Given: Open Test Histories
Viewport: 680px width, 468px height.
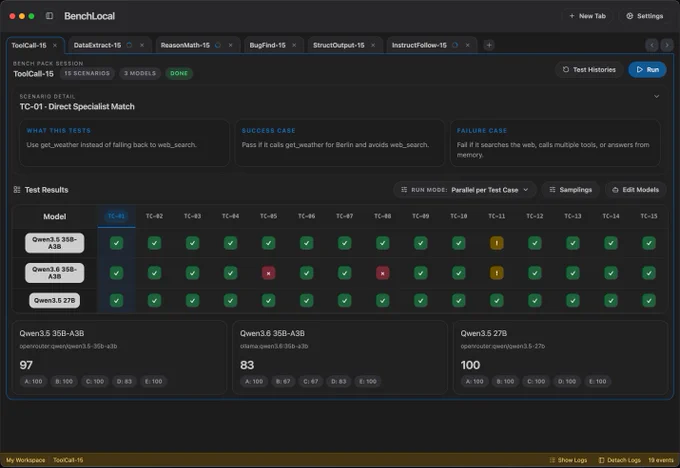Looking at the screenshot, I should point(589,69).
